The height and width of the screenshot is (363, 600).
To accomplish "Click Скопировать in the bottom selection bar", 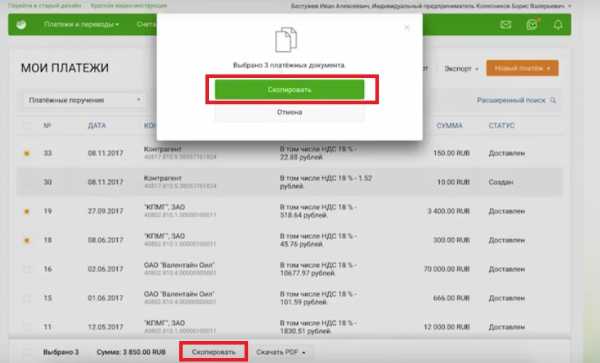I will click(x=214, y=352).
